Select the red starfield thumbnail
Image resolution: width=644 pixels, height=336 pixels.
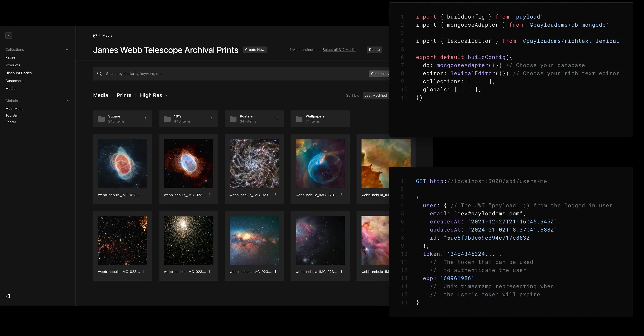click(122, 240)
